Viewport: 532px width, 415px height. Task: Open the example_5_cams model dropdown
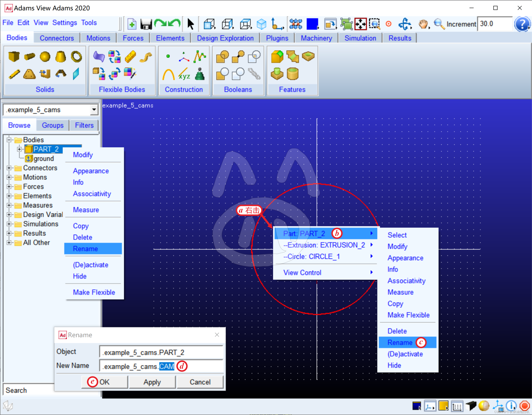coord(94,110)
